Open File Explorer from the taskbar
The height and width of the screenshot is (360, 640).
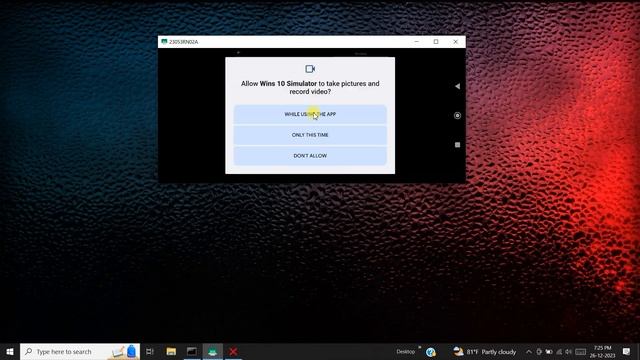(x=171, y=351)
